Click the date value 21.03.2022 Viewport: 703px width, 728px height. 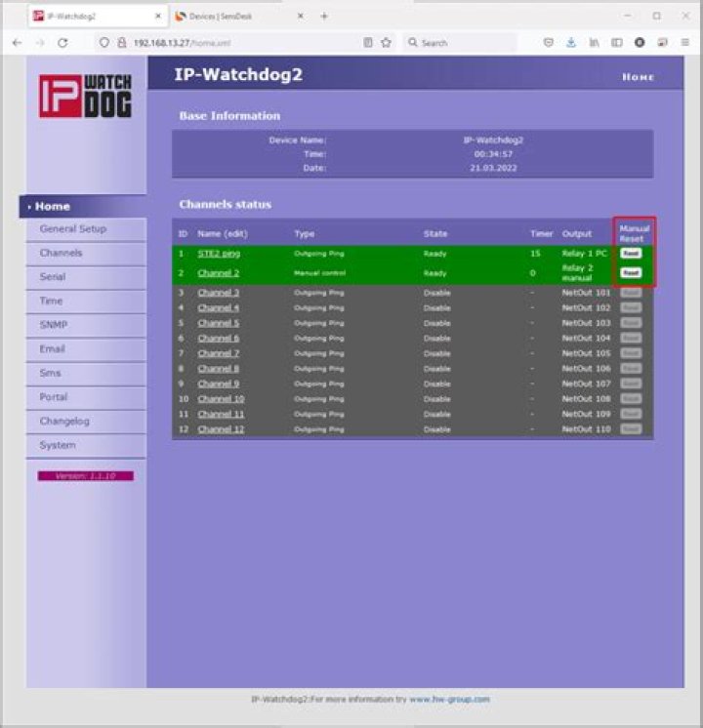click(x=493, y=168)
